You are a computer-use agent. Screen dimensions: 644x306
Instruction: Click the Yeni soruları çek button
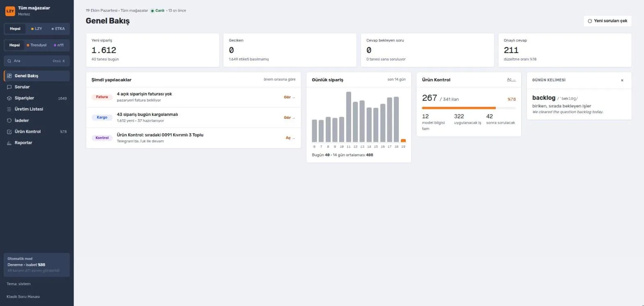point(607,21)
